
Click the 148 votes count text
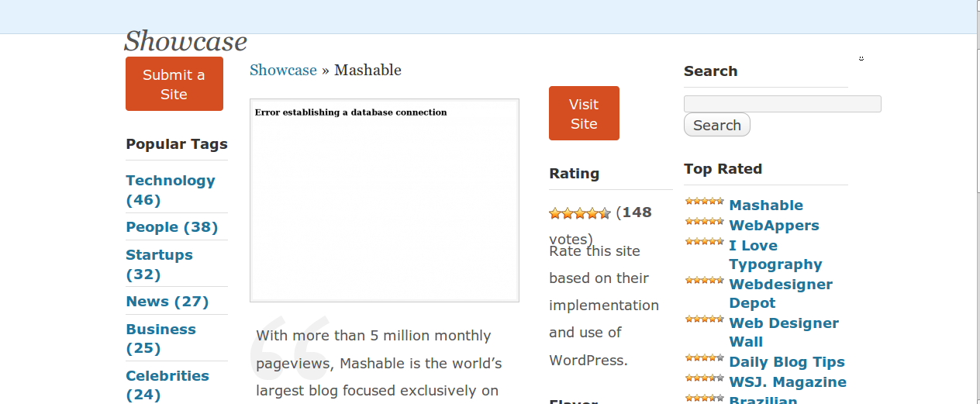(601, 226)
